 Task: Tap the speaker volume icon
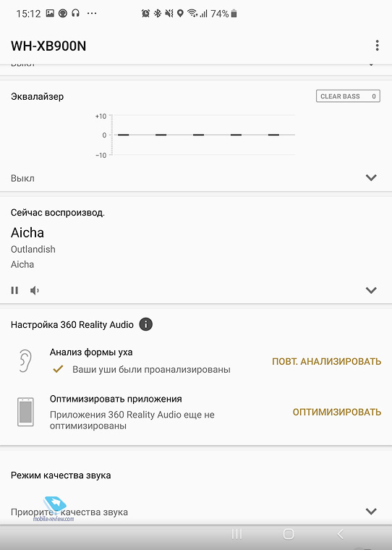click(x=35, y=290)
